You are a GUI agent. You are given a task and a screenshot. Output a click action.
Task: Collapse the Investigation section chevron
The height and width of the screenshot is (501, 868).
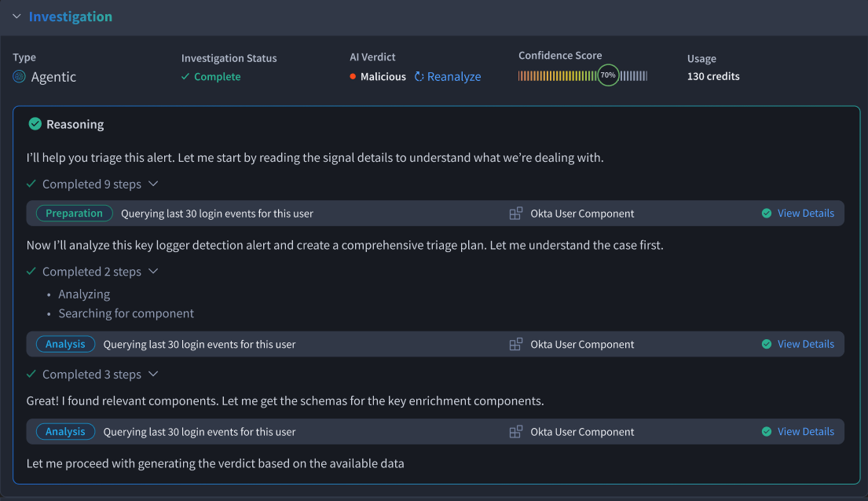(16, 16)
